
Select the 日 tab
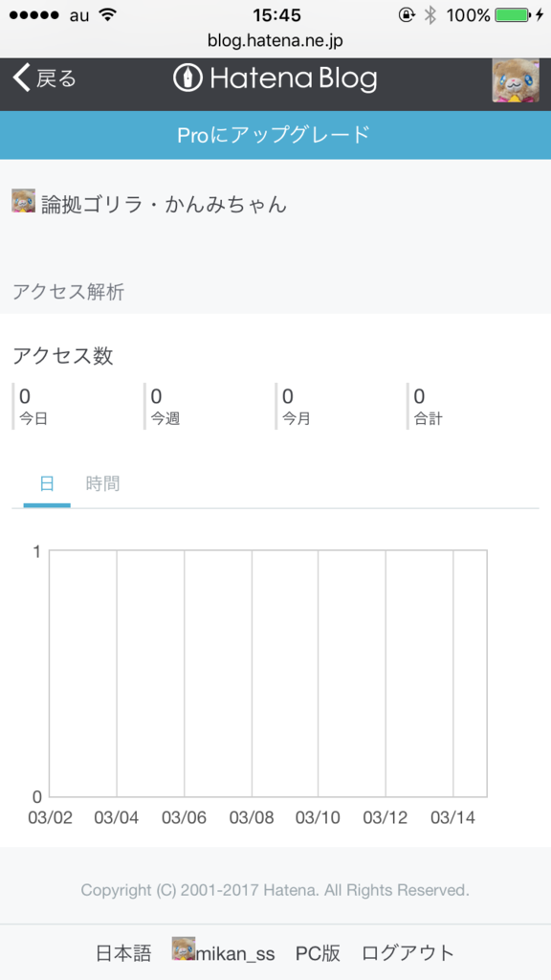point(47,483)
